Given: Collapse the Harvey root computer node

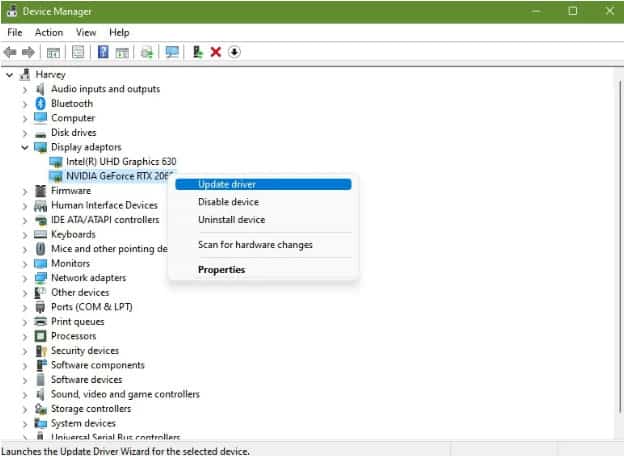Looking at the screenshot, I should point(10,74).
